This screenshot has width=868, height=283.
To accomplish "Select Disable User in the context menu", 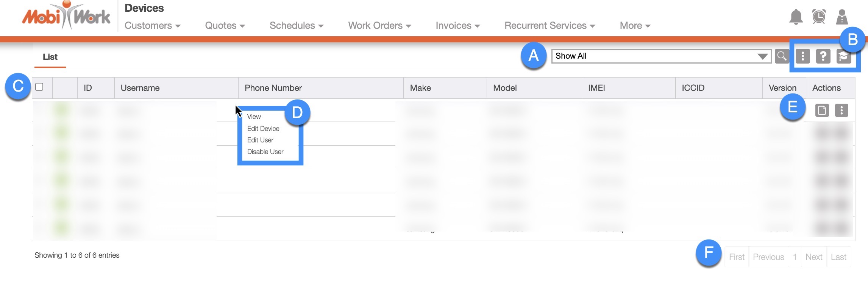I will [265, 152].
